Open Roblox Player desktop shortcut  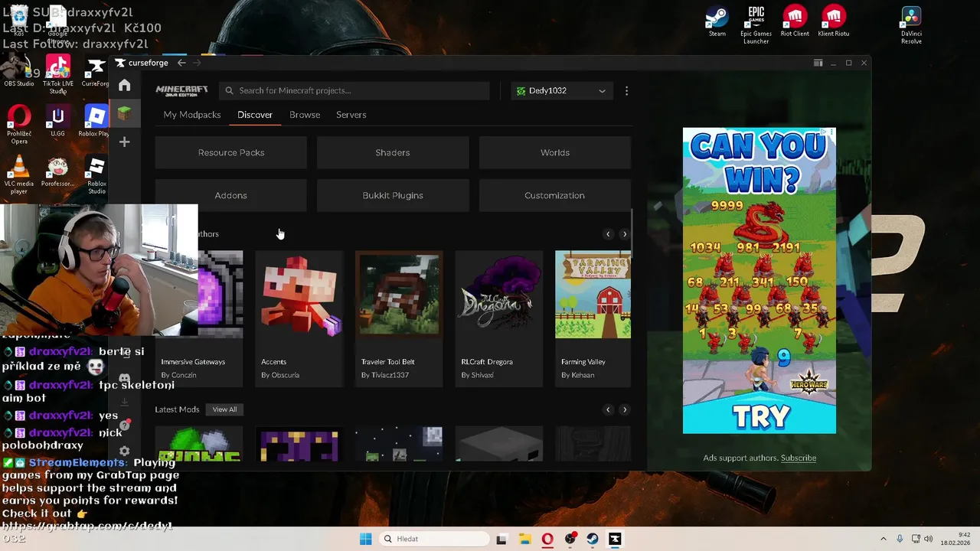coord(96,121)
